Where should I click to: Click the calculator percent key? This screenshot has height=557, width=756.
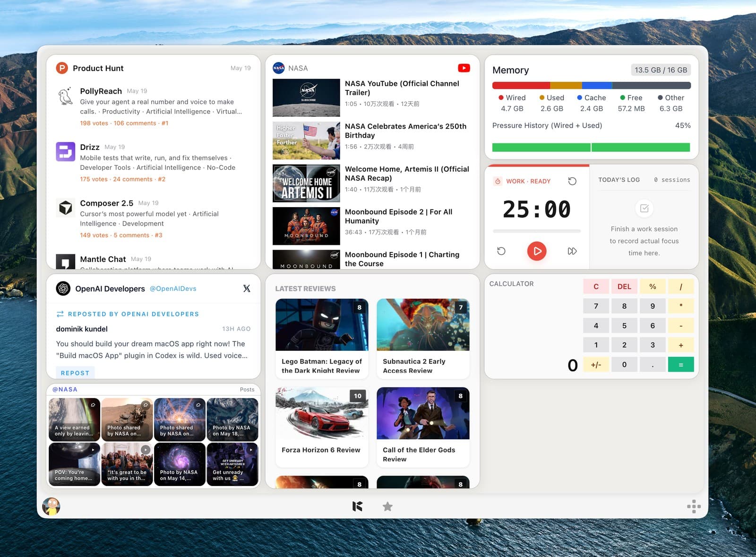click(653, 287)
